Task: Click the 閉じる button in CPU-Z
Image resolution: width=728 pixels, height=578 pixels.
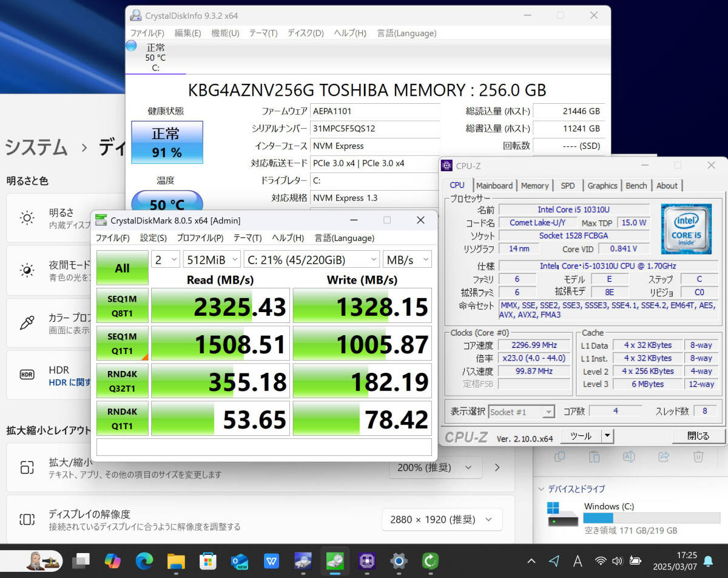Action: point(698,436)
